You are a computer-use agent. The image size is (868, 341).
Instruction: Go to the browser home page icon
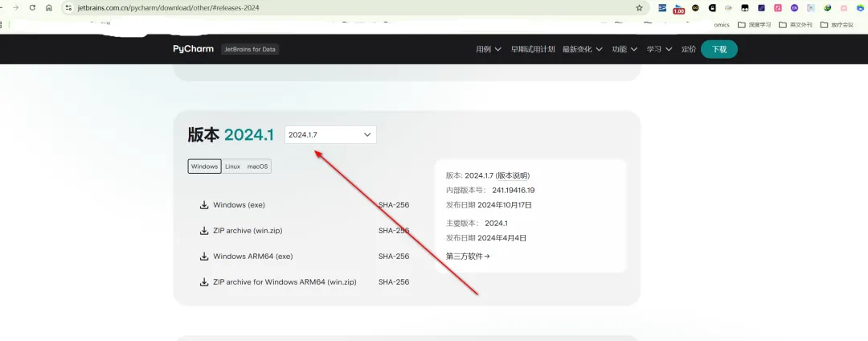[x=49, y=8]
